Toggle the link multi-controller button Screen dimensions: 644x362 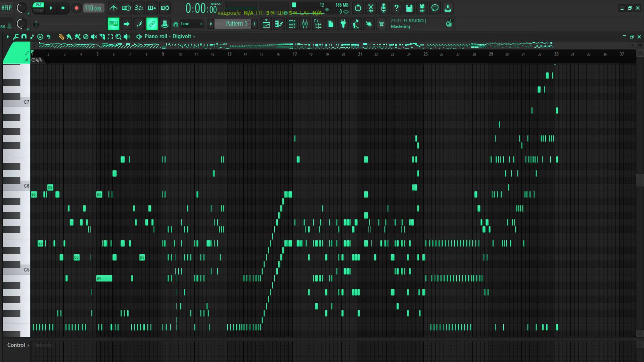(152, 24)
